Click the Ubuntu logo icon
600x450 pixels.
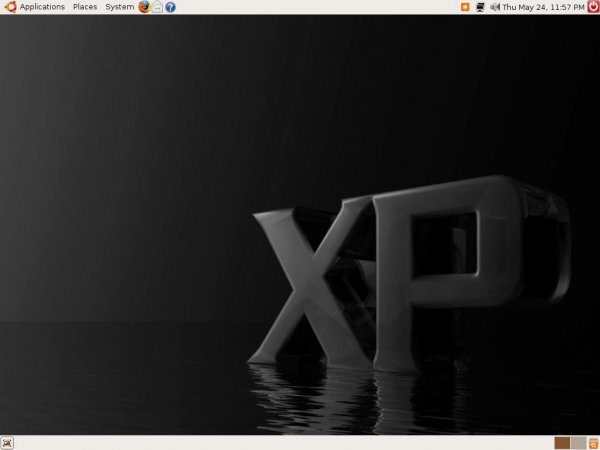[x=10, y=7]
